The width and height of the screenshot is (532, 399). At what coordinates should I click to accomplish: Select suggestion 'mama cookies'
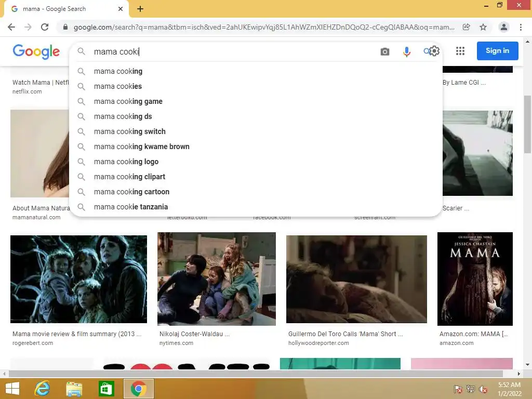click(x=256, y=86)
